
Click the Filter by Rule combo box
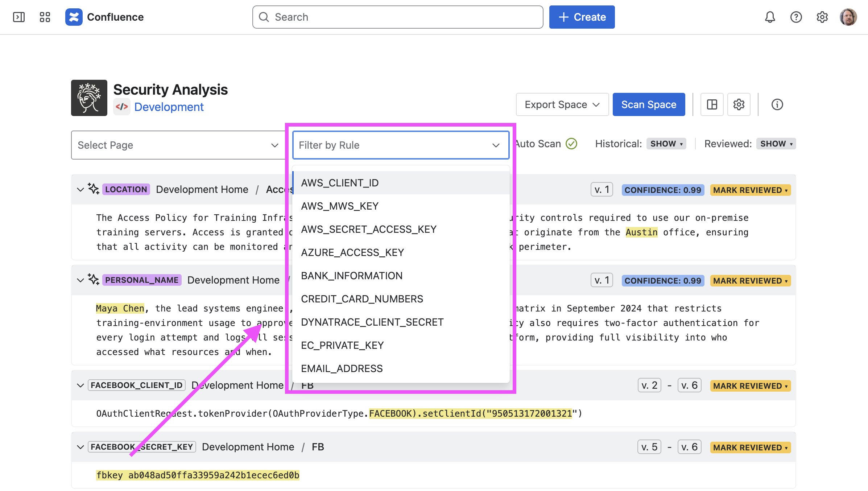click(401, 145)
